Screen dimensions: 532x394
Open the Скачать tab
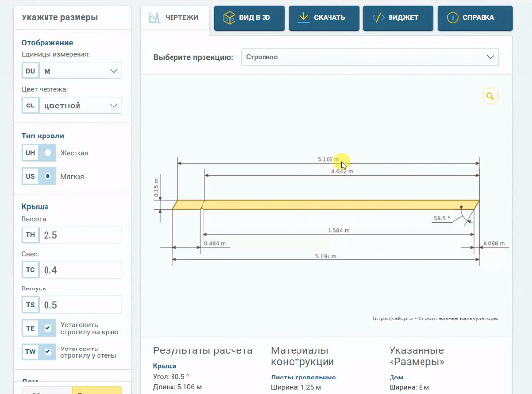pyautogui.click(x=324, y=18)
